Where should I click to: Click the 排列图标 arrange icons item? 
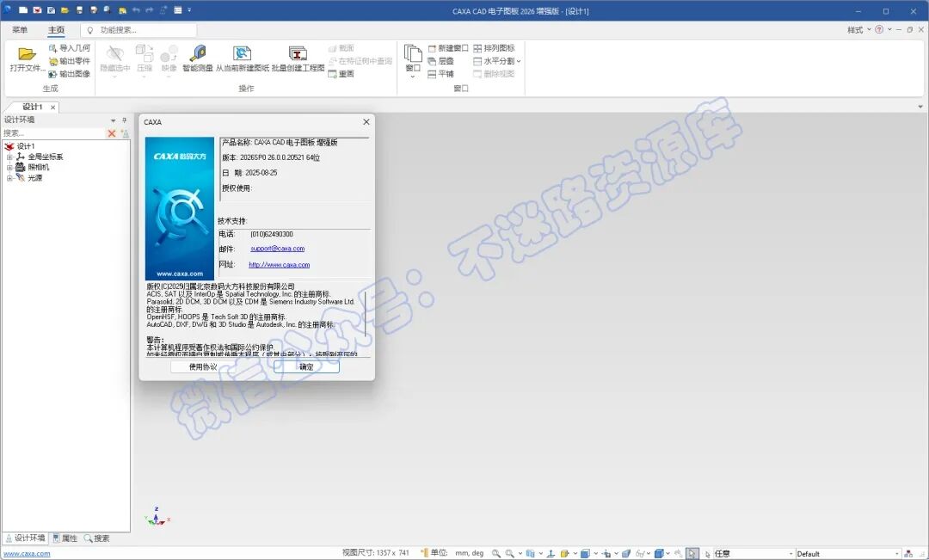[494, 48]
